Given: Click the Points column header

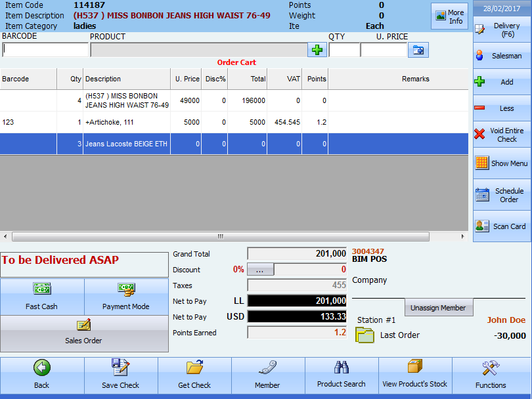Looking at the screenshot, I should (x=315, y=79).
